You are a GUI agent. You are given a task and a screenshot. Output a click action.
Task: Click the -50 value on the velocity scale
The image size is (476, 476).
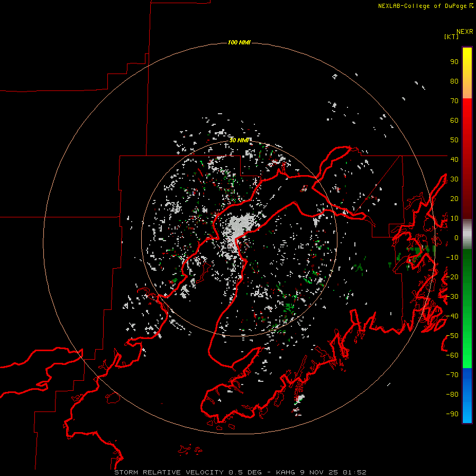tap(452, 336)
